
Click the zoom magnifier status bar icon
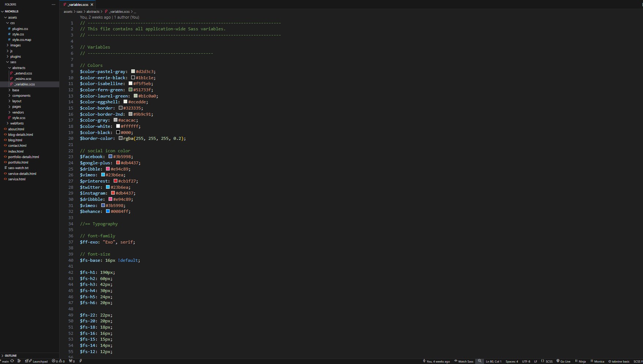tap(480, 361)
